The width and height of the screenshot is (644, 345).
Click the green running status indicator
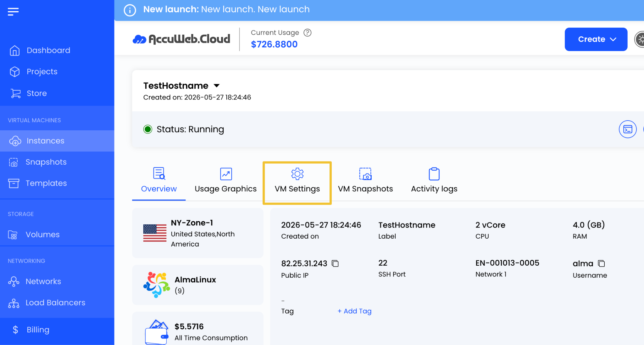pos(148,129)
